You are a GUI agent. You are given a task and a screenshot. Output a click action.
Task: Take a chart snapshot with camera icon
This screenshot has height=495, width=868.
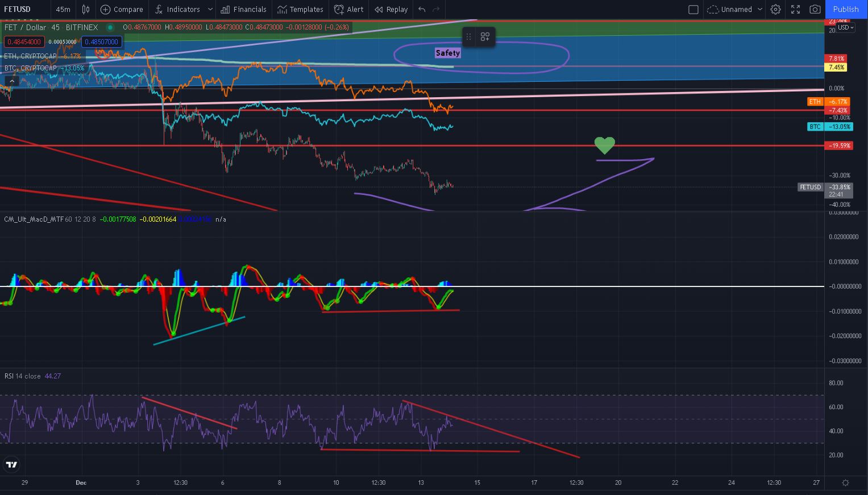(x=815, y=9)
